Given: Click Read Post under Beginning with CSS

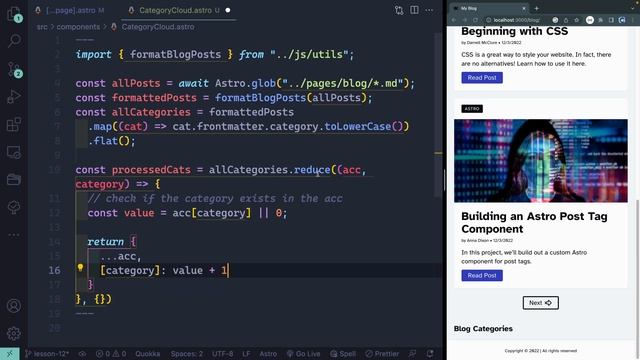Looking at the screenshot, I should [482, 78].
